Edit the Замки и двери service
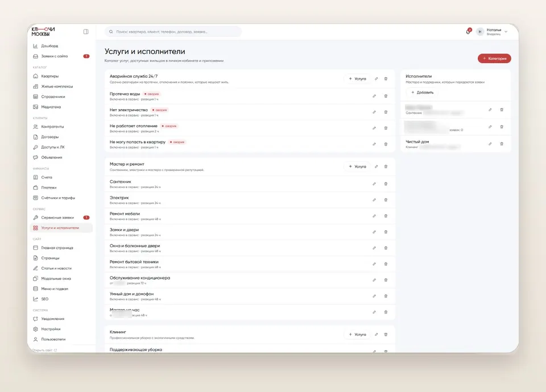The height and width of the screenshot is (392, 546). 374,232
